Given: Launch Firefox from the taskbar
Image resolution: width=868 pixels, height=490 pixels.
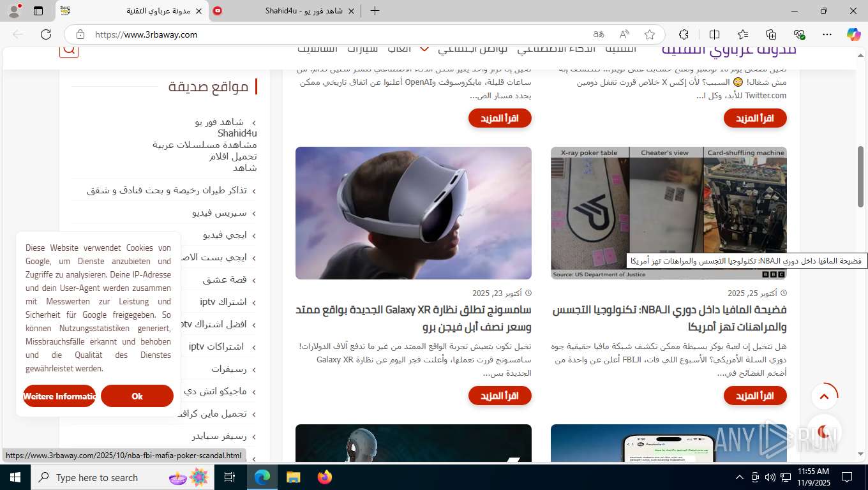Looking at the screenshot, I should (x=325, y=477).
